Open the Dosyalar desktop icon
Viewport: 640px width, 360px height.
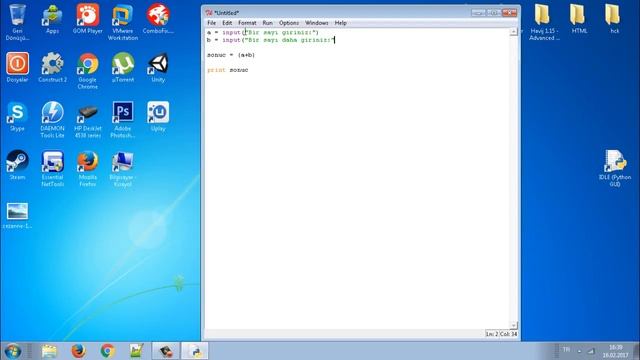coord(17,68)
